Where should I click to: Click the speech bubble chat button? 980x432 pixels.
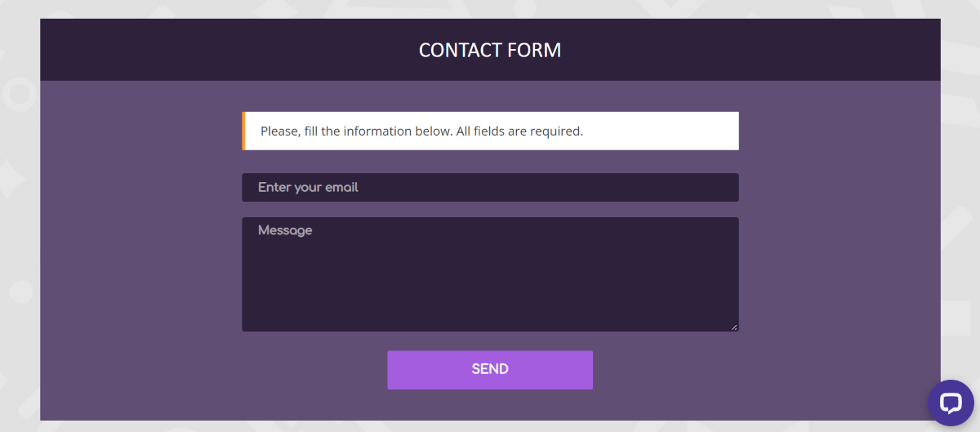pyautogui.click(x=951, y=403)
